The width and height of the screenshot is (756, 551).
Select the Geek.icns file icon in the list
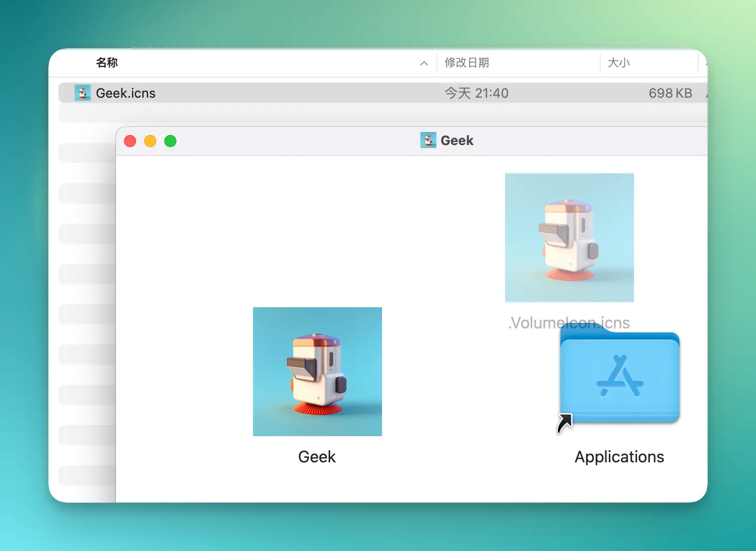click(x=83, y=93)
